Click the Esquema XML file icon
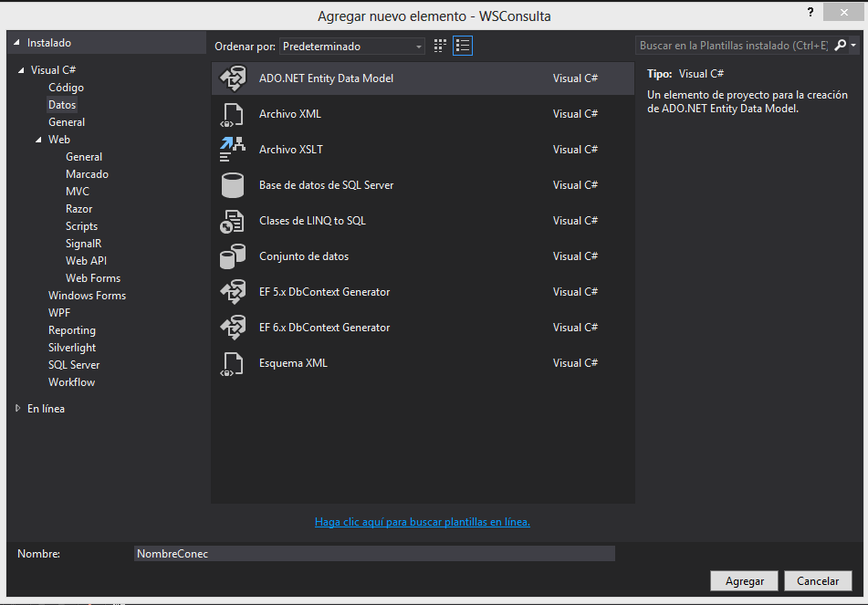The height and width of the screenshot is (605, 868). click(x=233, y=363)
